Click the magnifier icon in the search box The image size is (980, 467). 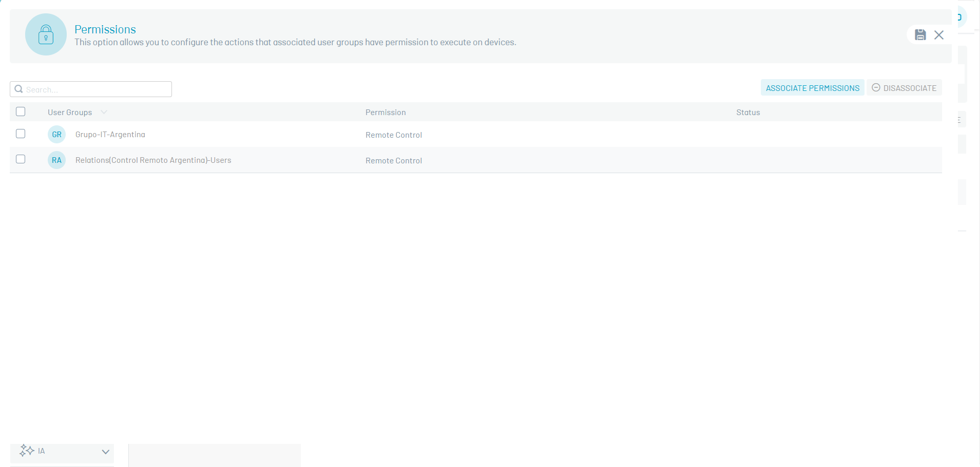[18, 89]
